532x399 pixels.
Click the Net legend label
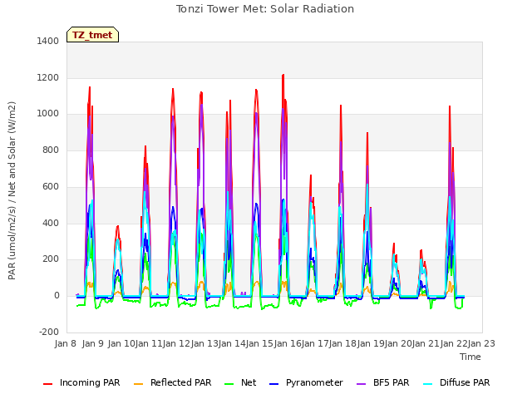pos(249,382)
